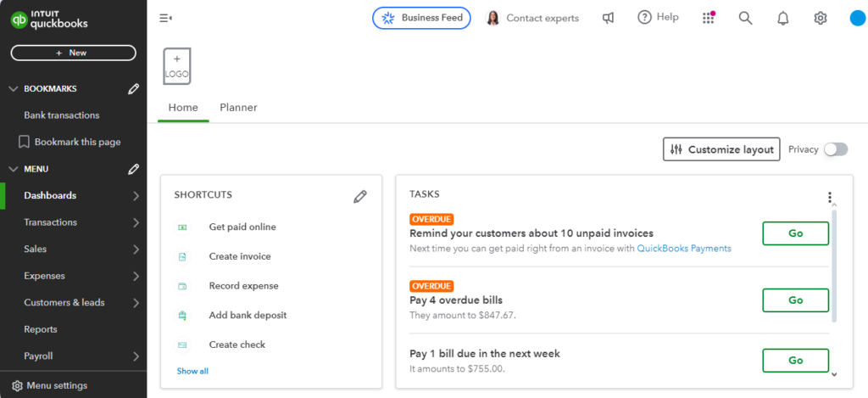The height and width of the screenshot is (398, 868).
Task: Switch to the Home tab
Action: [x=183, y=108]
